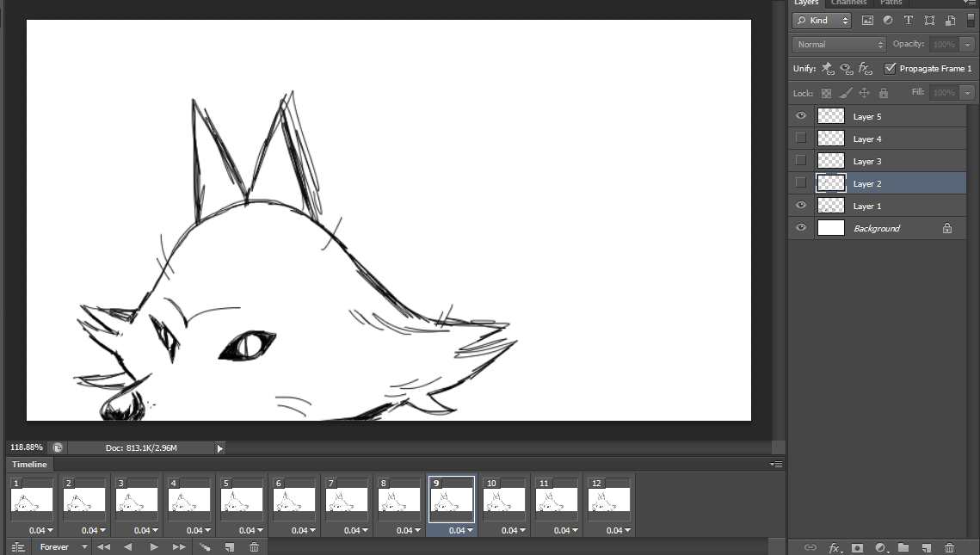Duplicate selected frame in Timeline
Image resolution: width=980 pixels, height=555 pixels.
230,547
